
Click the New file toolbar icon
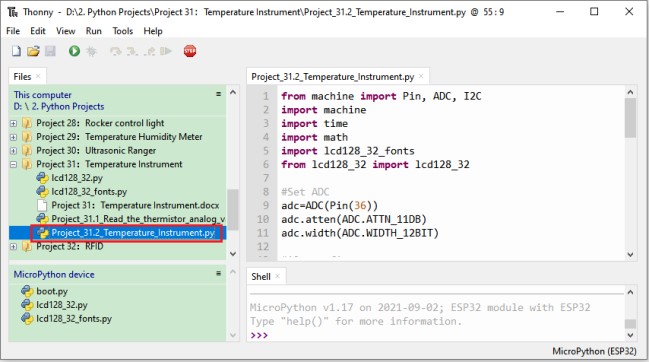click(x=16, y=51)
